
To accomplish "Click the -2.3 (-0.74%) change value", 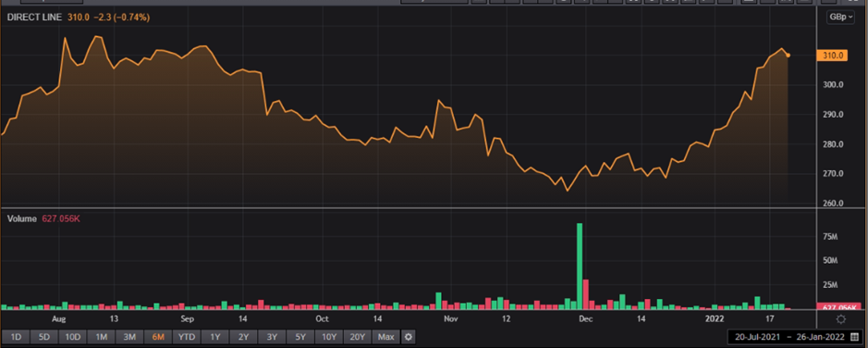I will 121,18.
